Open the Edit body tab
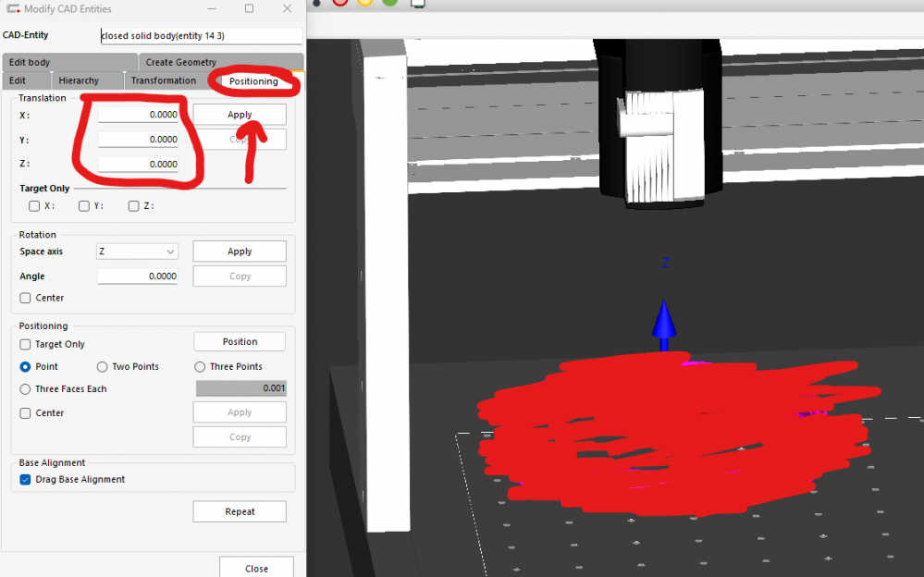The image size is (924, 577). (x=30, y=62)
